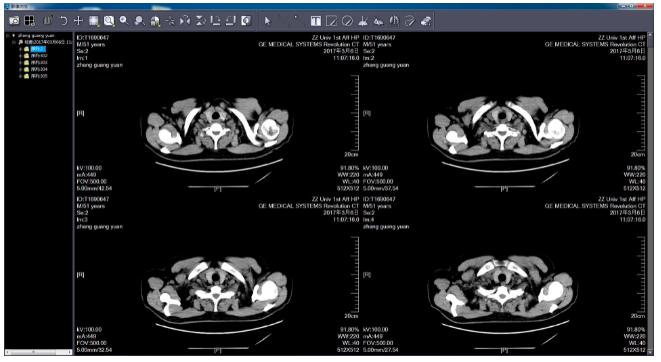The image size is (661, 362).
Task: Click the viewer's vertical scrollbar on right edge
Action: click(x=650, y=194)
